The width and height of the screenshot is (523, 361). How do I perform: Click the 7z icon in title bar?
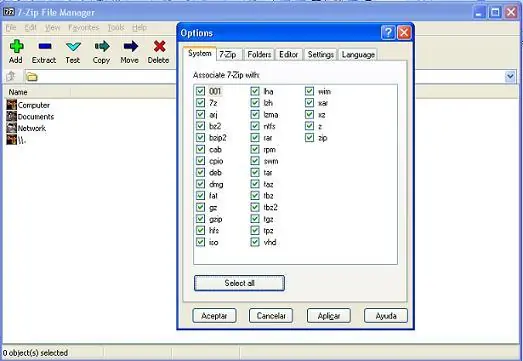point(9,12)
